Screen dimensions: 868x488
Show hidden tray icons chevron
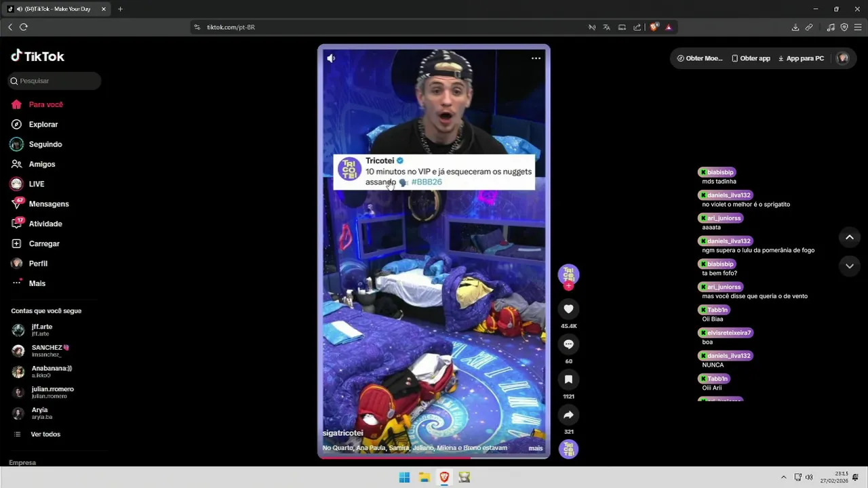pyautogui.click(x=784, y=477)
